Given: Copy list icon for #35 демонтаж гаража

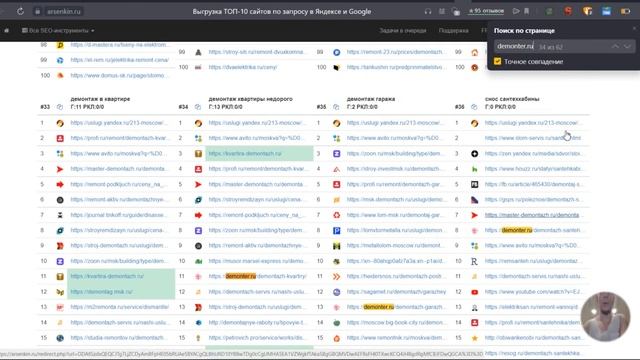Looking at the screenshot, I should point(336,107).
